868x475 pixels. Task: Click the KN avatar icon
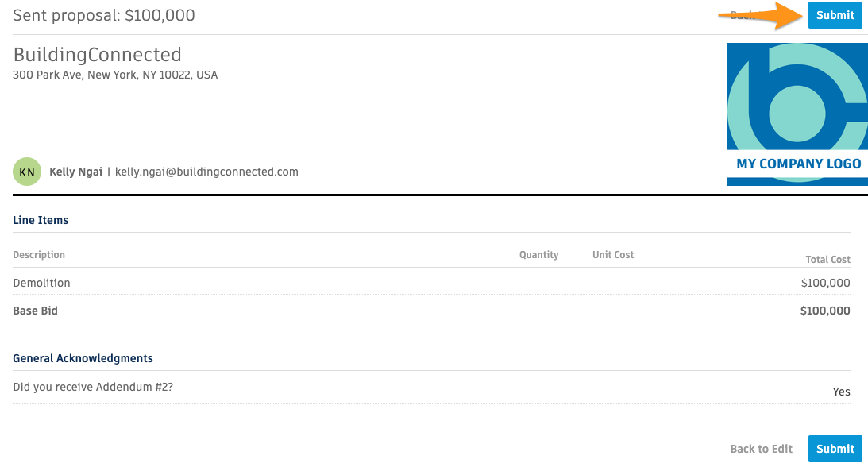27,172
